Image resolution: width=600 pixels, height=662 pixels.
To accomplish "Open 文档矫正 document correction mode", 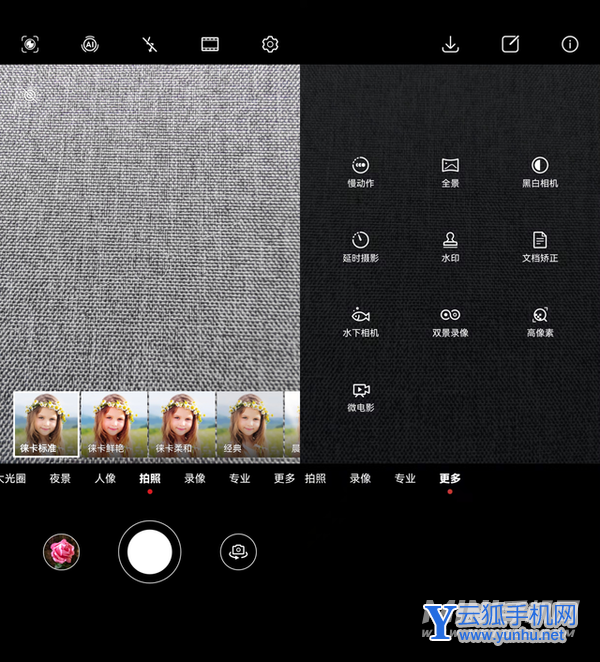I will click(539, 245).
